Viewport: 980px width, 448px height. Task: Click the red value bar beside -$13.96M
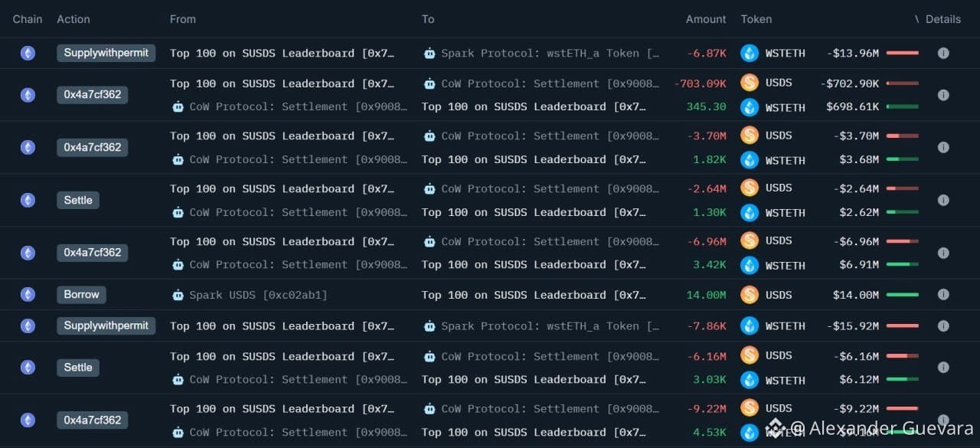(x=903, y=53)
